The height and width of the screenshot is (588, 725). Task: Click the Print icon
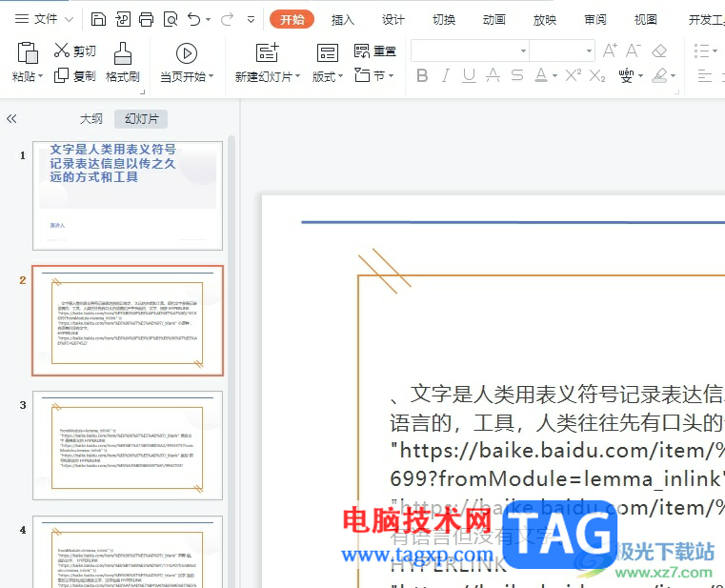point(147,19)
